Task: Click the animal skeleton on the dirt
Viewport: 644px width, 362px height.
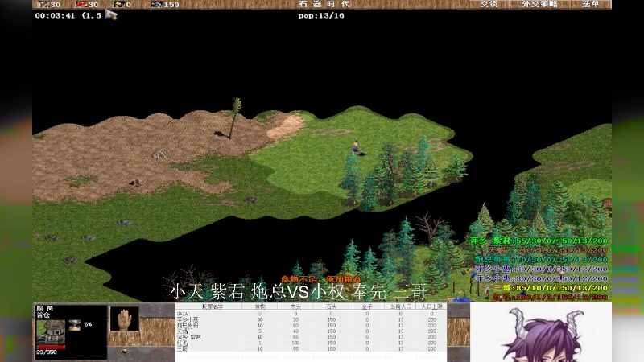Action: (161, 154)
